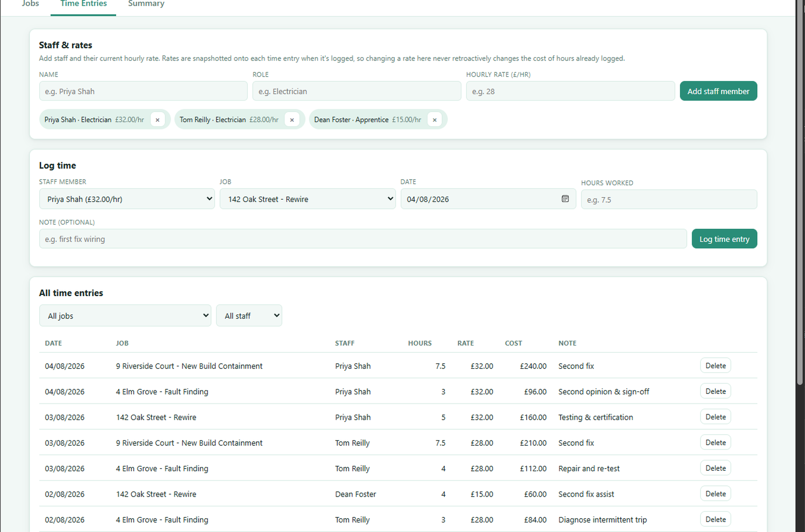The height and width of the screenshot is (532, 805).
Task: Click the Date field showing 04/08/2026
Action: pos(488,199)
